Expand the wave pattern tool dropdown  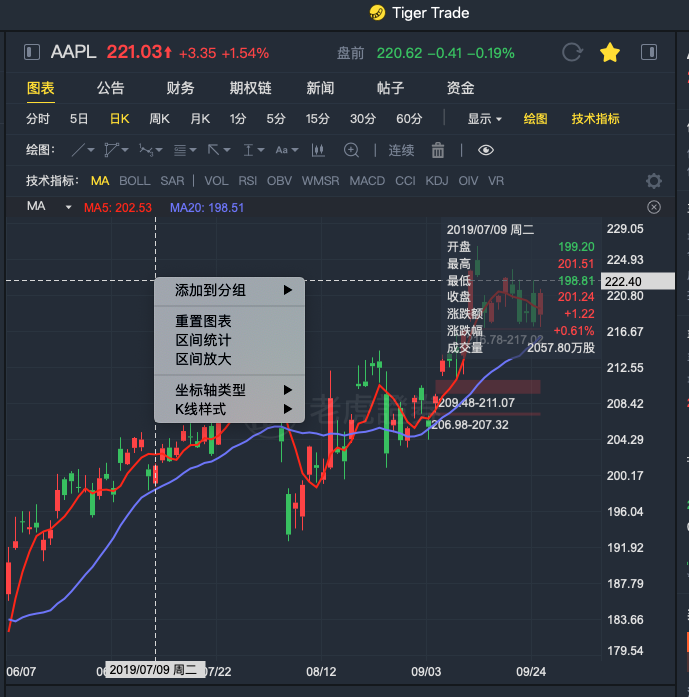coord(159,150)
